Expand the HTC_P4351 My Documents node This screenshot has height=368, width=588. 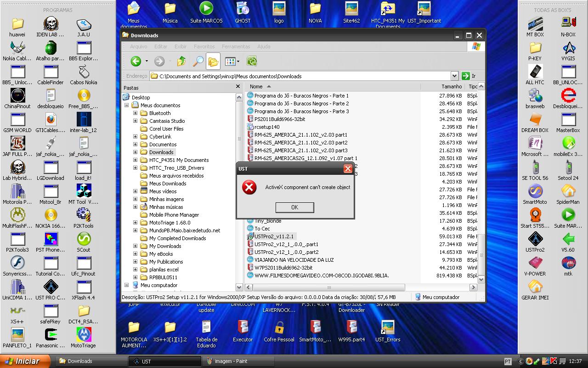(x=136, y=160)
